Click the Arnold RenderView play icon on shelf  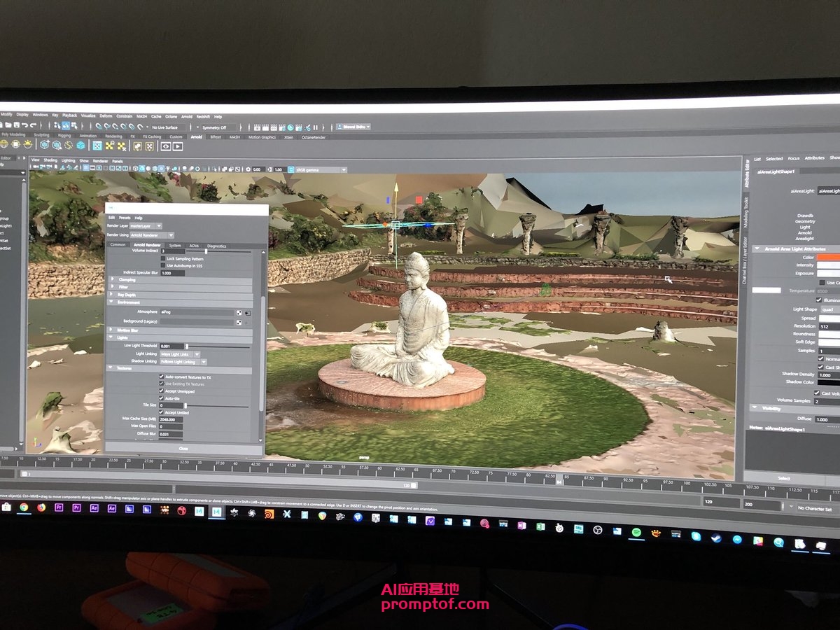point(178,147)
